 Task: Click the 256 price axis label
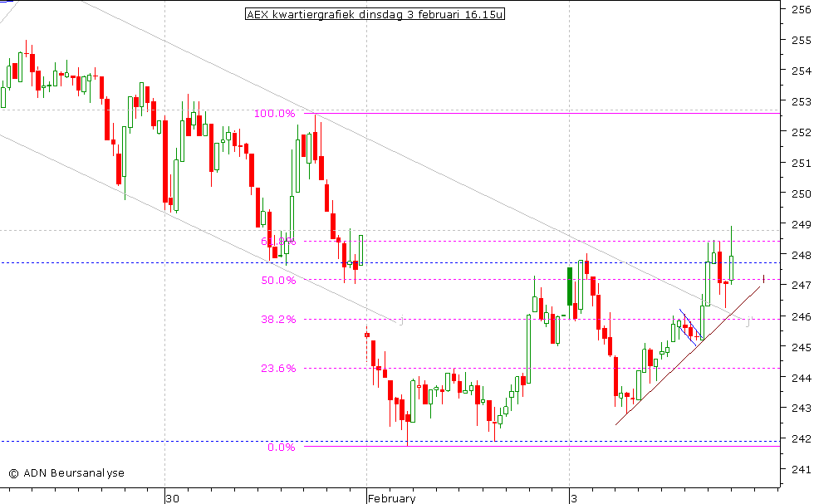click(x=800, y=9)
